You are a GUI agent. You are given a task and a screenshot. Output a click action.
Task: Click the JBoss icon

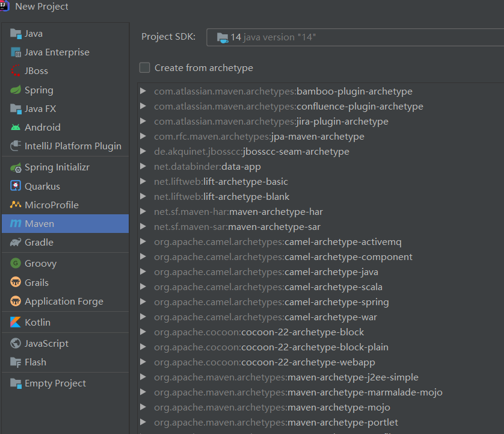16,71
